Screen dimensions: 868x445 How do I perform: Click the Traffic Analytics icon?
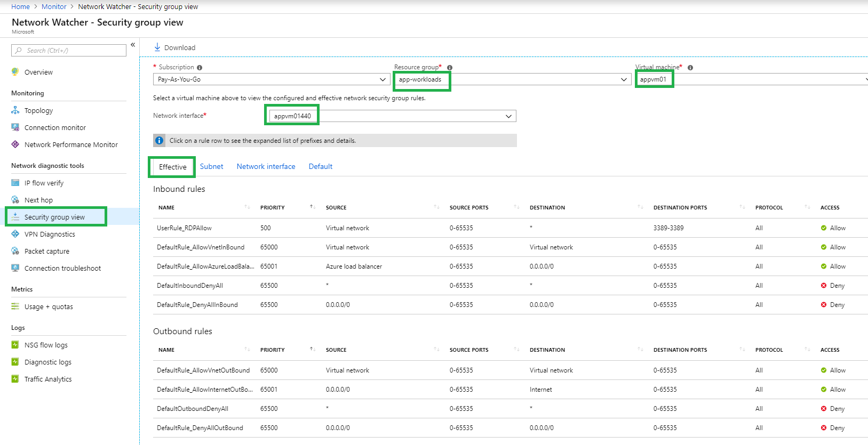15,379
